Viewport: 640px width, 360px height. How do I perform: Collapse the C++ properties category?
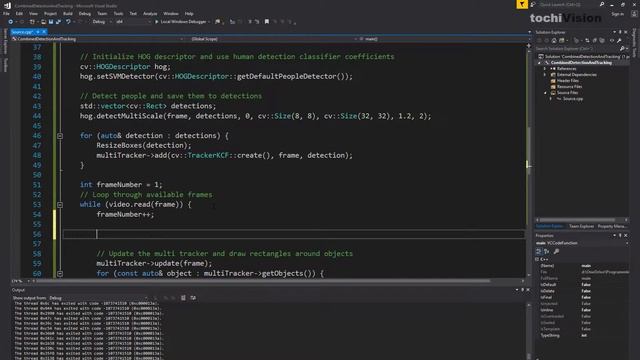537,259
